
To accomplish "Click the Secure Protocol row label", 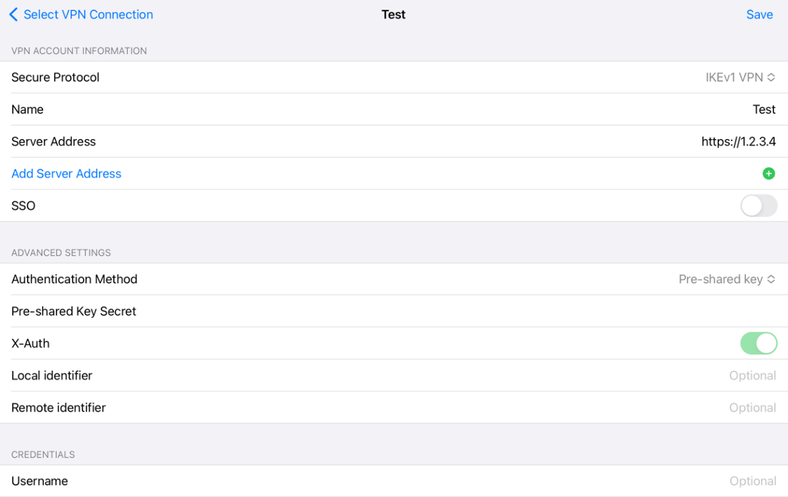I will click(x=55, y=77).
